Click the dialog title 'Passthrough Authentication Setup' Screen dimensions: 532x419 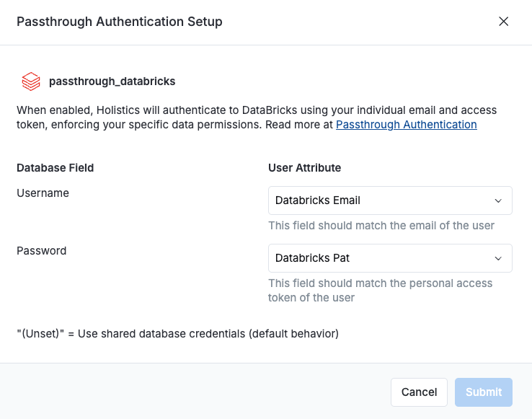(120, 22)
